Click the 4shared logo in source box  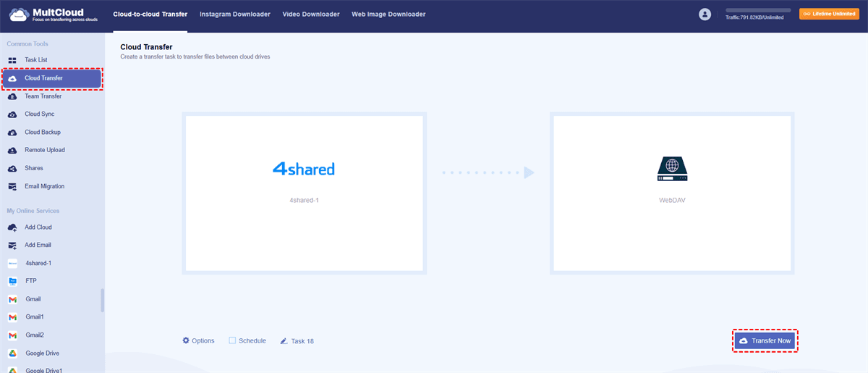coord(304,169)
